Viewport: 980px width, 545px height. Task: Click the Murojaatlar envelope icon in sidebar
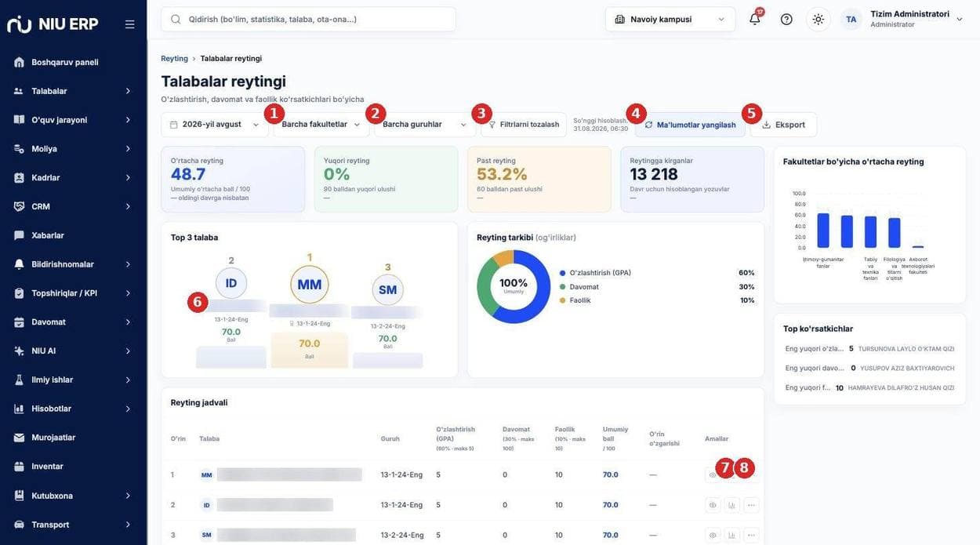[19, 438]
